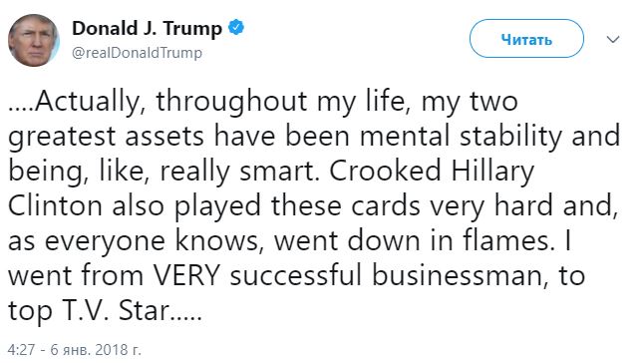This screenshot has width=644, height=363.
Task: Click the word 'Actually' starting the tweet
Action: coord(87,102)
